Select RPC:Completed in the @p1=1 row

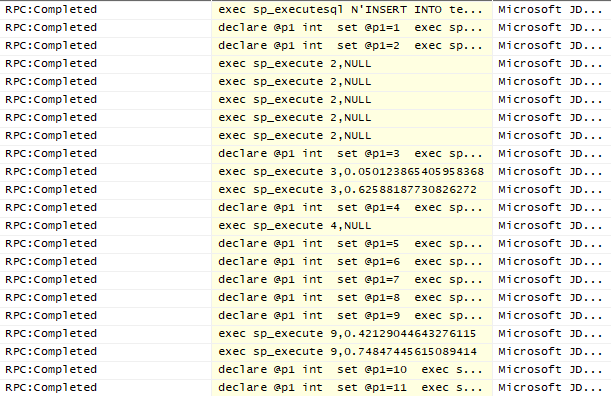point(51,28)
